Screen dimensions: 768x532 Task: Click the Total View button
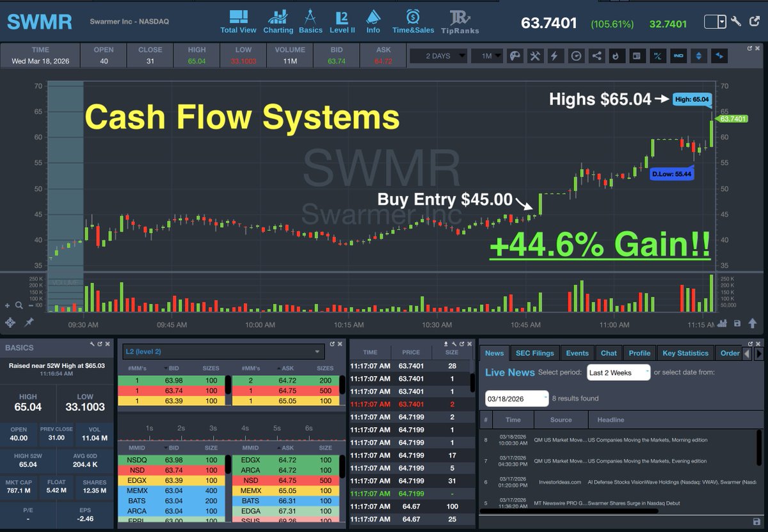coord(238,20)
